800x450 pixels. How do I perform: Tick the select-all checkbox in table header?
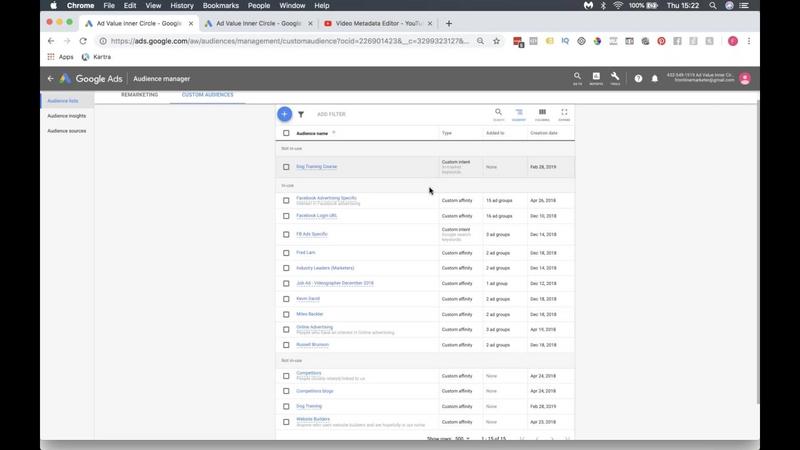click(286, 133)
